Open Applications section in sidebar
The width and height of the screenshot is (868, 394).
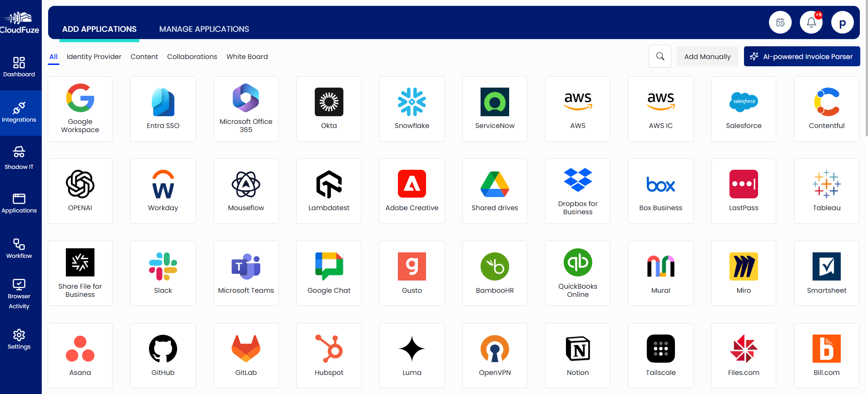point(19,203)
